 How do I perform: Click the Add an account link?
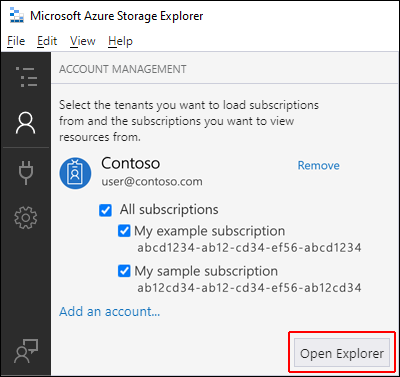pos(110,311)
